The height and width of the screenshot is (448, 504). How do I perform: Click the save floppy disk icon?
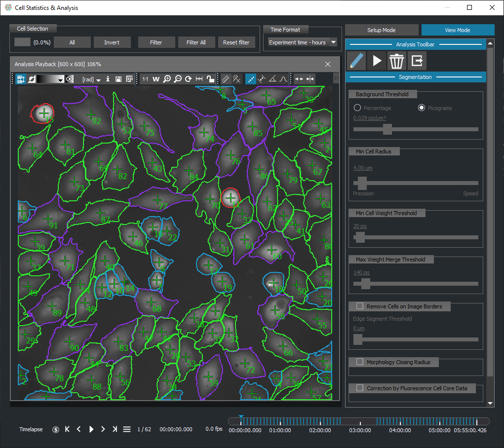tap(118, 79)
